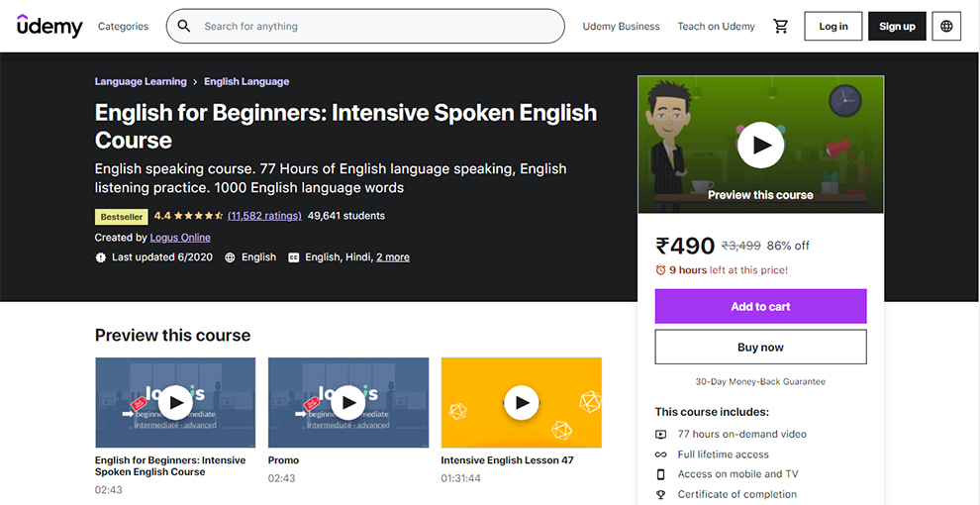Click the last updated alert icon
This screenshot has width=980, height=505.
point(101,257)
